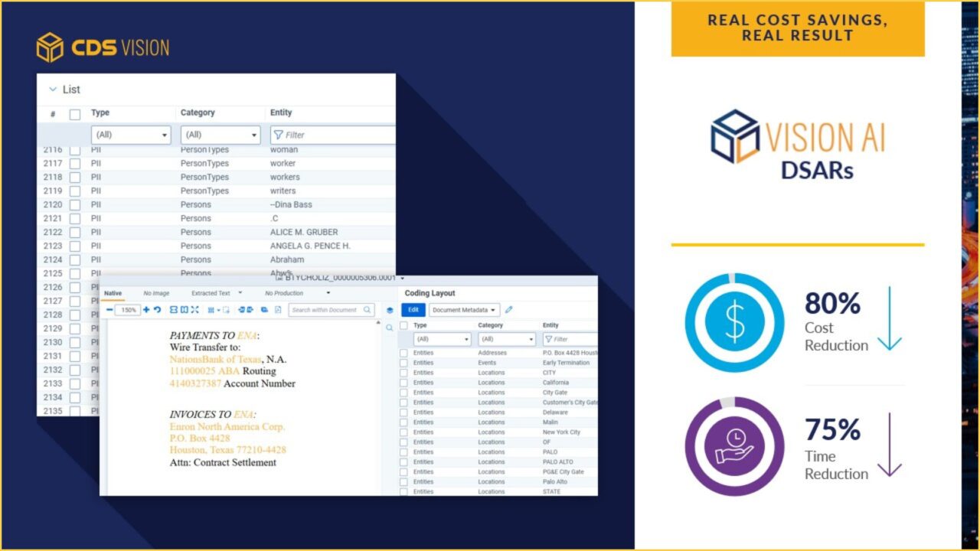Image resolution: width=980 pixels, height=551 pixels.
Task: Click the Edit button in Coding Layout
Action: point(413,310)
